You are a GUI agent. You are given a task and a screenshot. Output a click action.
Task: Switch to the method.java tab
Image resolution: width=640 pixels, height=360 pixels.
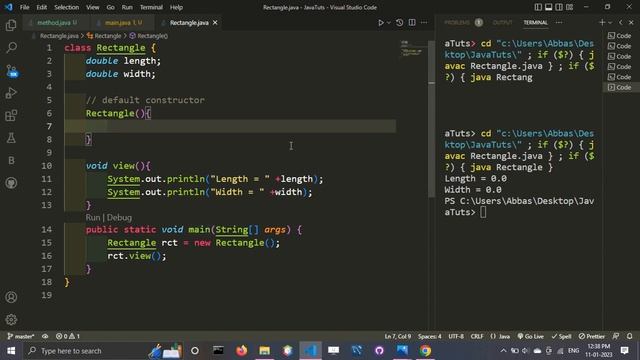tap(56, 23)
